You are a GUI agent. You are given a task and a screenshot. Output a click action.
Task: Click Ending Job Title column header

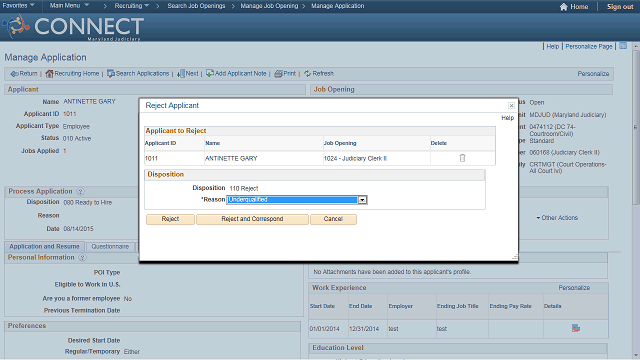(x=457, y=306)
